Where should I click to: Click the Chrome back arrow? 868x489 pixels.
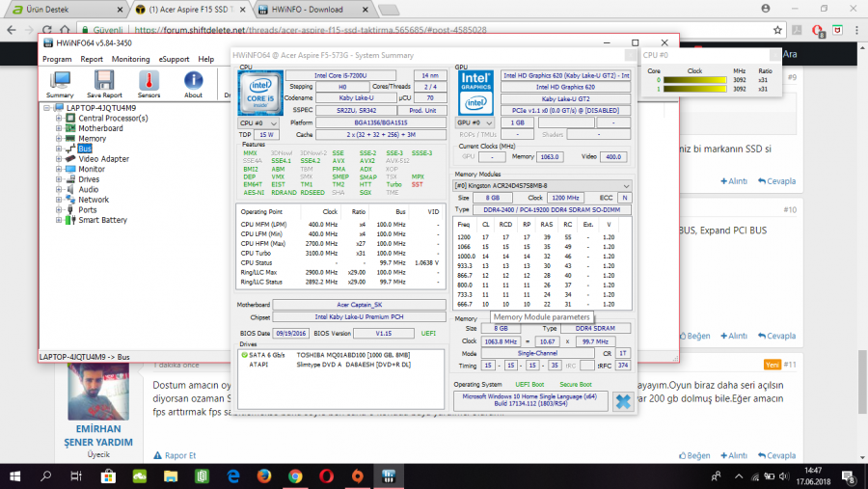(12, 30)
